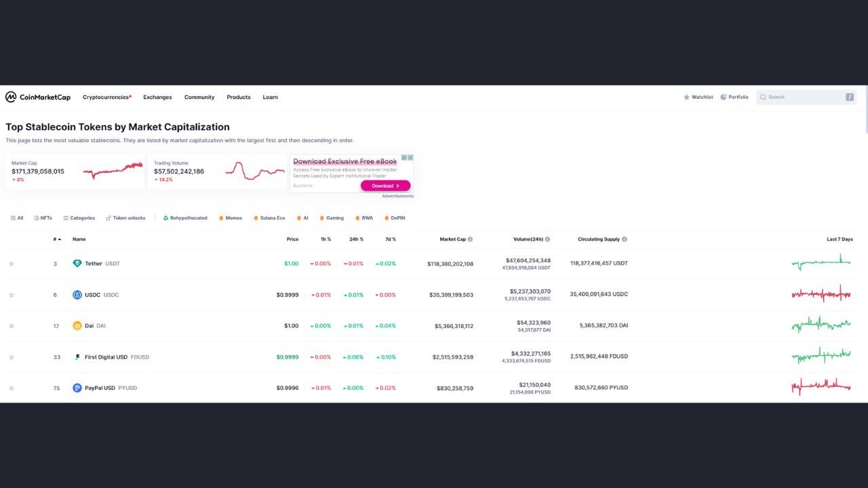The width and height of the screenshot is (868, 488).
Task: Open the First Digital USD coin icon
Action: coord(77,357)
